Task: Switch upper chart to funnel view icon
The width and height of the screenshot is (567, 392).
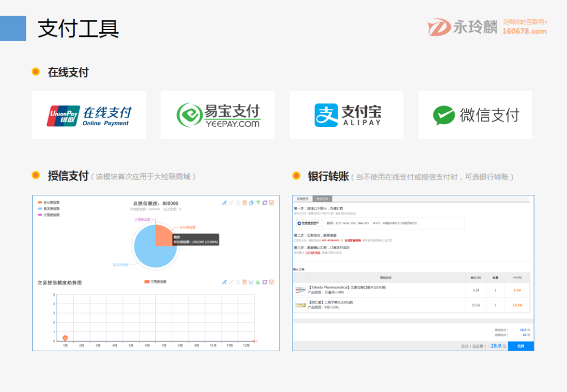Action: click(258, 203)
